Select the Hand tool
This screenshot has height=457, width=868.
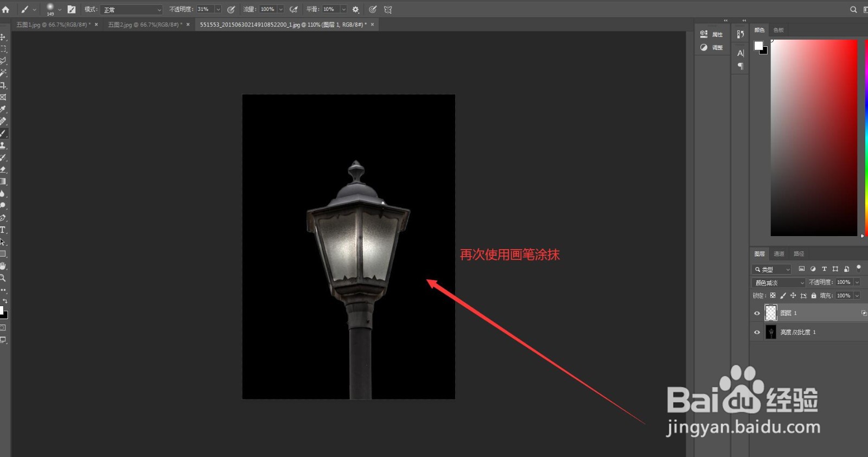pos(3,266)
